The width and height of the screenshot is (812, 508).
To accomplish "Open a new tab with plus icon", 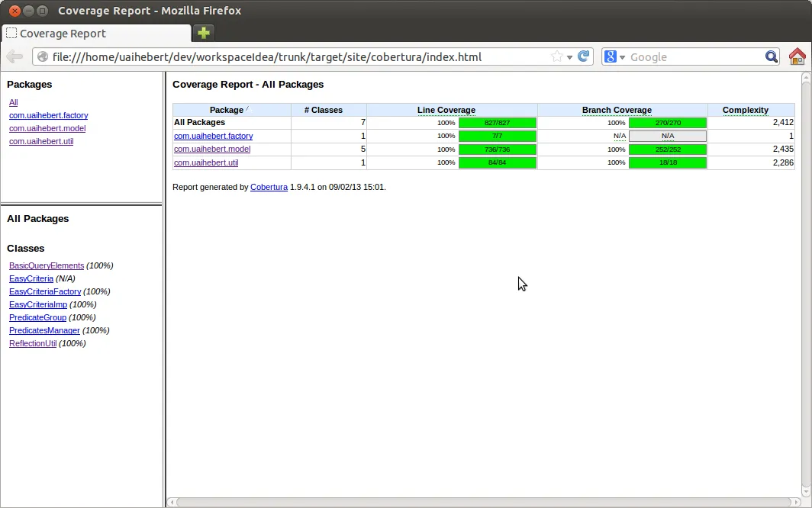I will pos(204,33).
